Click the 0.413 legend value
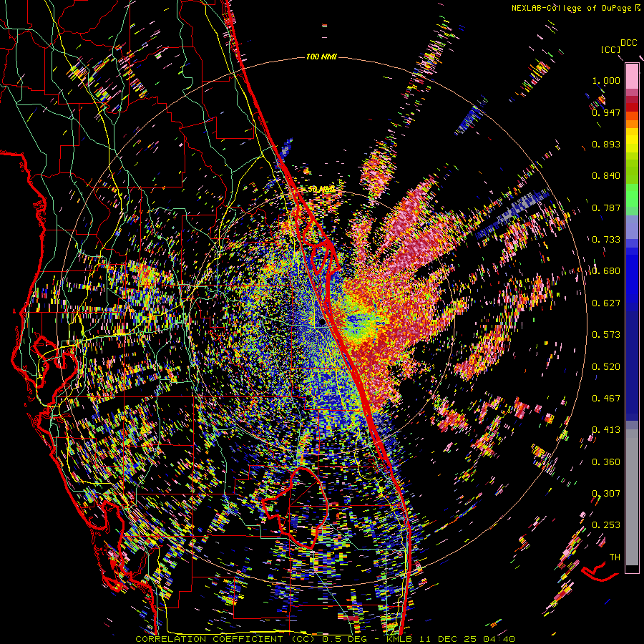Viewport: 644px width, 644px height. [x=606, y=430]
